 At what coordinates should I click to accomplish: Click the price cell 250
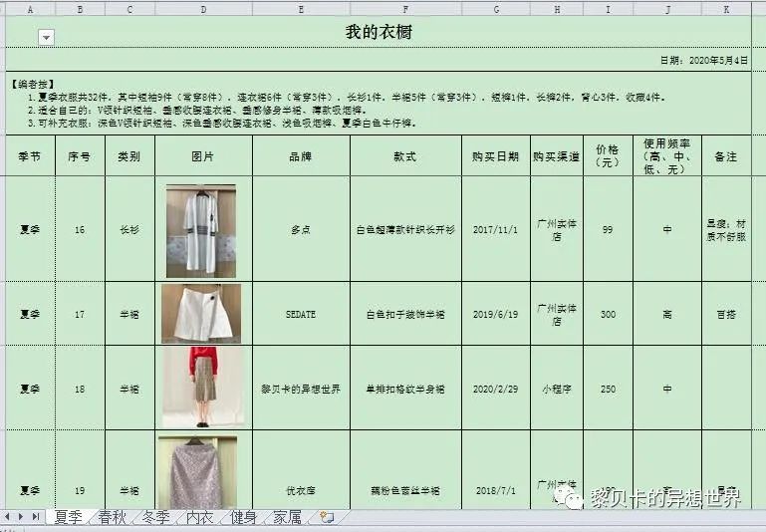point(609,389)
